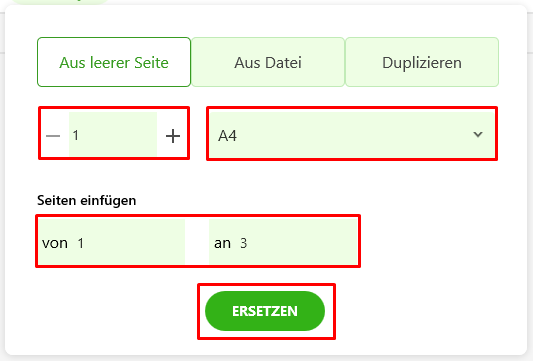
Task: Focus the page count number field
Action: [x=113, y=135]
